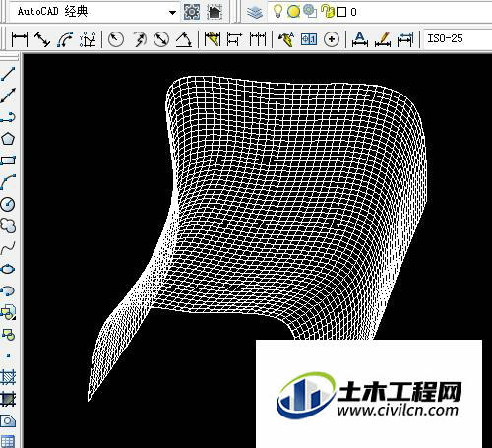Select the Line draw tool
This screenshot has width=492, height=448.
pyautogui.click(x=8, y=74)
